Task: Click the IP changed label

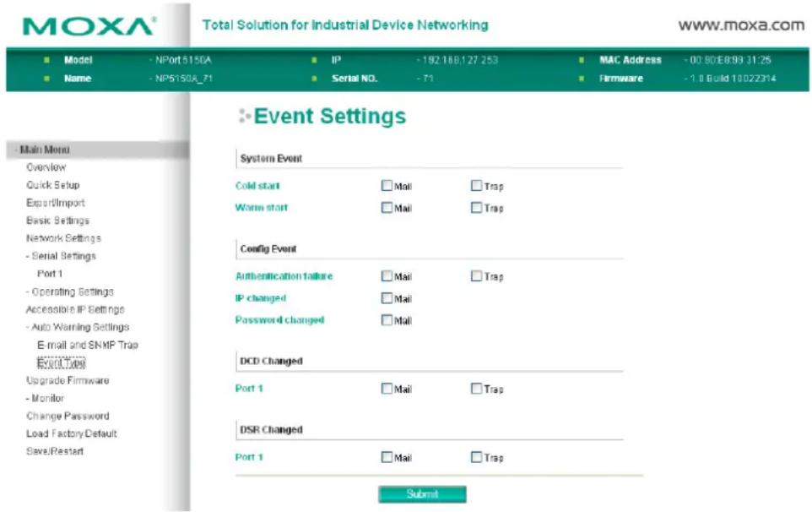Action: click(x=261, y=298)
